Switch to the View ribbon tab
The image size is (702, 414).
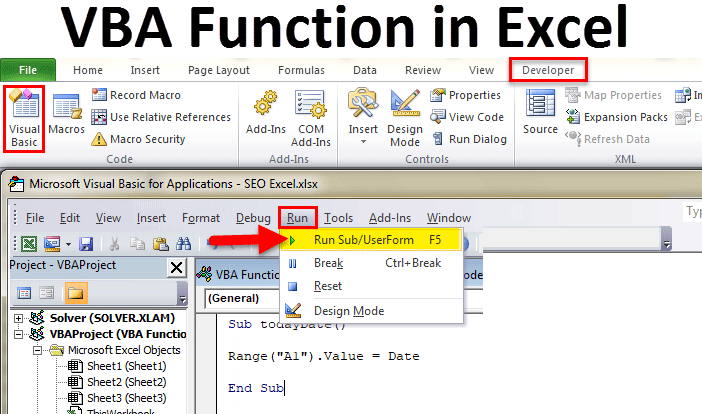coord(481,70)
